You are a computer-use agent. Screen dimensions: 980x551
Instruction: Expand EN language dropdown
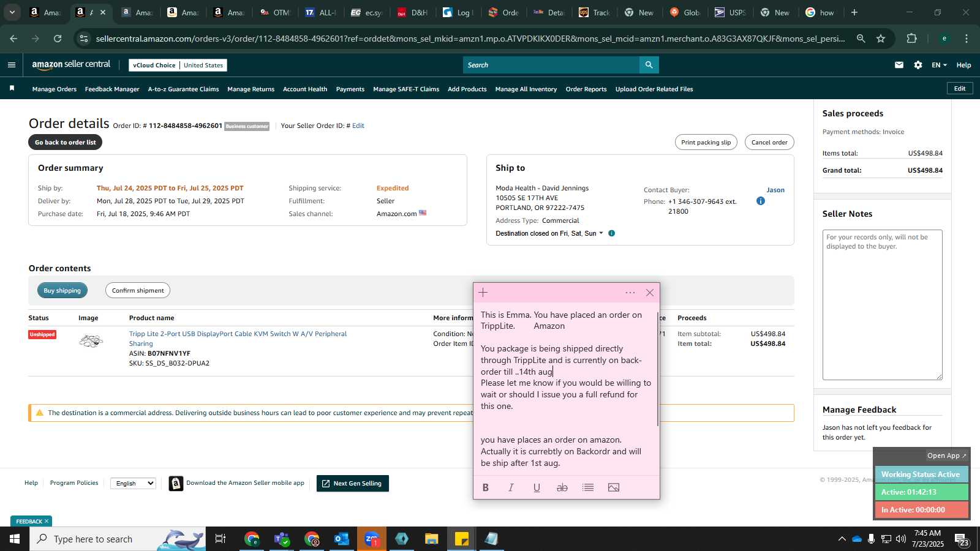click(939, 65)
